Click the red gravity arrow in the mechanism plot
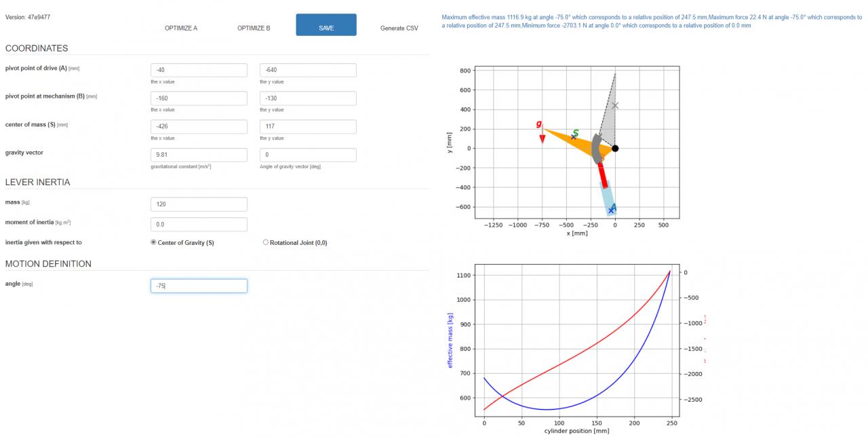This screenshot has width=868, height=437. pos(542,138)
